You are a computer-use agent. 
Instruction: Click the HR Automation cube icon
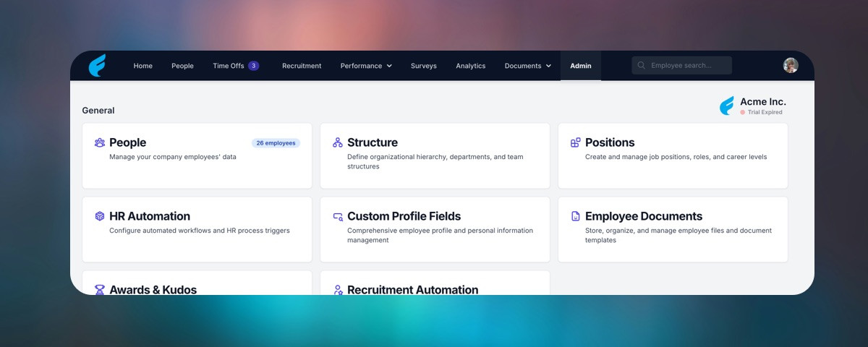(100, 216)
